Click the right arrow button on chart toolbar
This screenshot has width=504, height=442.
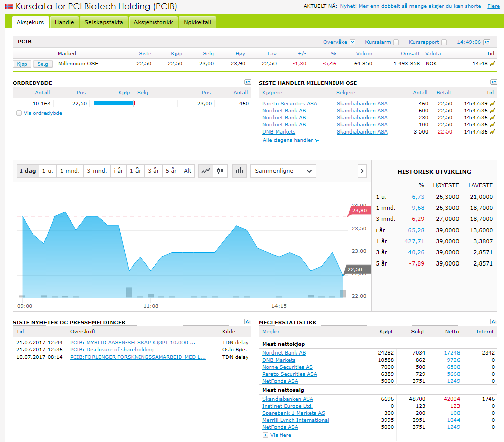pyautogui.click(x=362, y=171)
